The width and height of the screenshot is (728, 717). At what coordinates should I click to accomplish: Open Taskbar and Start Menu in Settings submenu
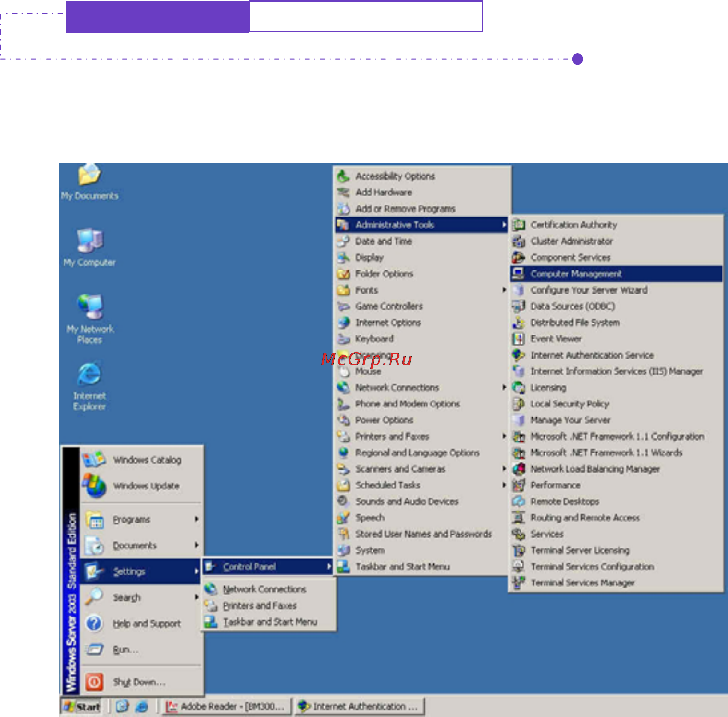(x=270, y=622)
